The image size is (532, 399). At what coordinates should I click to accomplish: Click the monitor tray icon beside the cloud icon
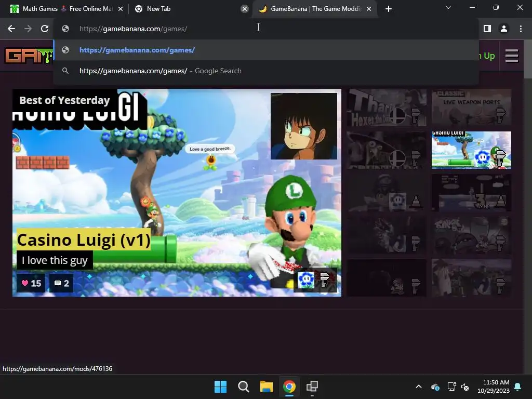point(451,387)
